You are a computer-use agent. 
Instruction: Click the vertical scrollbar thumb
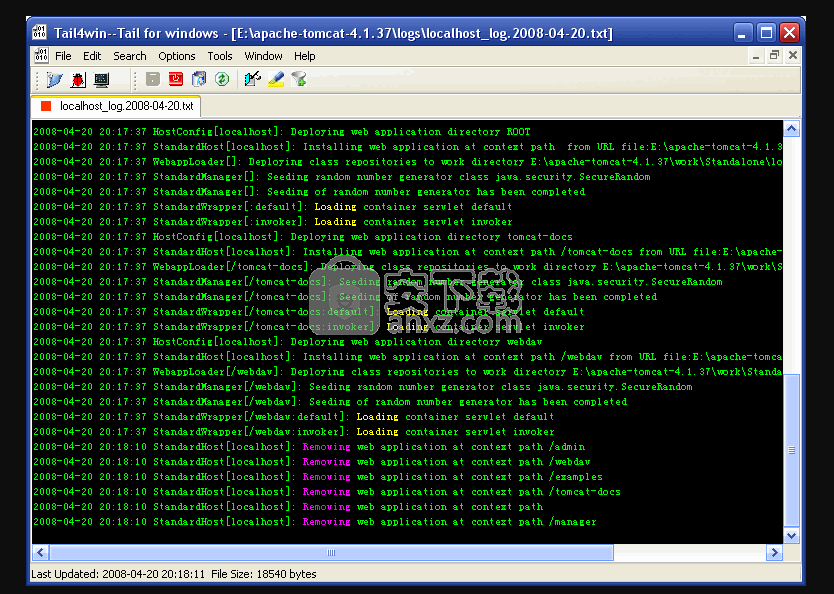[x=791, y=450]
